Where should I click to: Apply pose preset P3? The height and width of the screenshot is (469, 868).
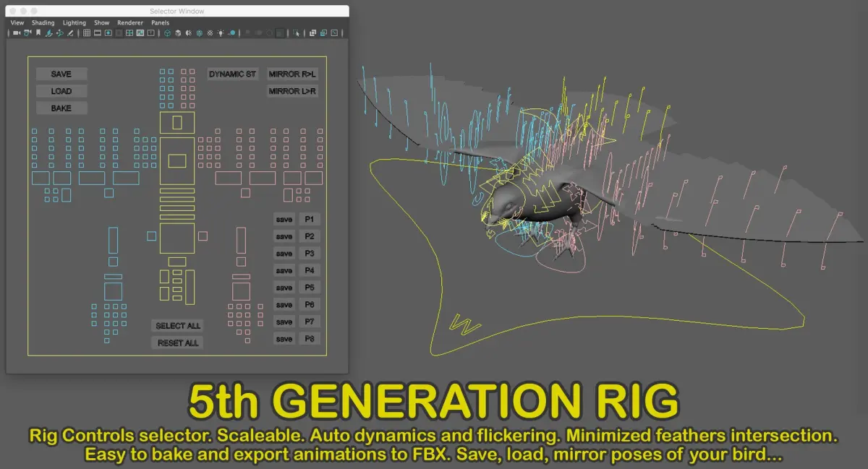point(310,253)
